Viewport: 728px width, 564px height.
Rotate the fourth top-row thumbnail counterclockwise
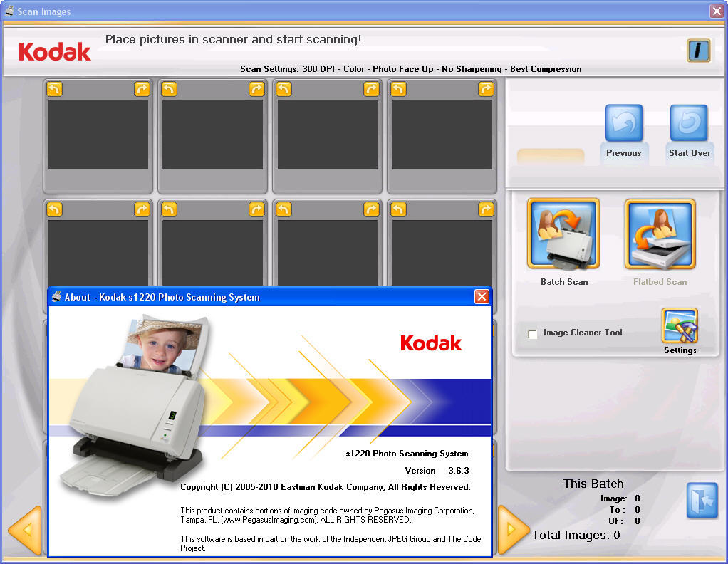point(397,89)
